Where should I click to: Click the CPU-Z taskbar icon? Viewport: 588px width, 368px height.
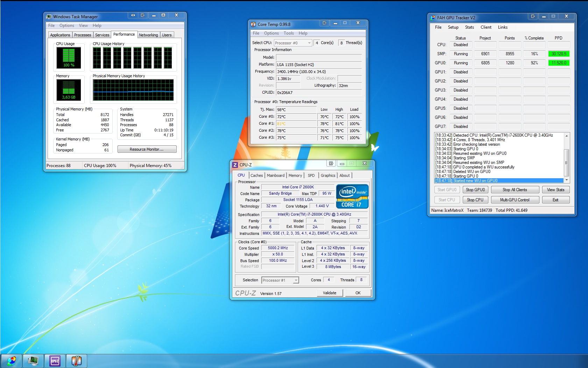(55, 361)
